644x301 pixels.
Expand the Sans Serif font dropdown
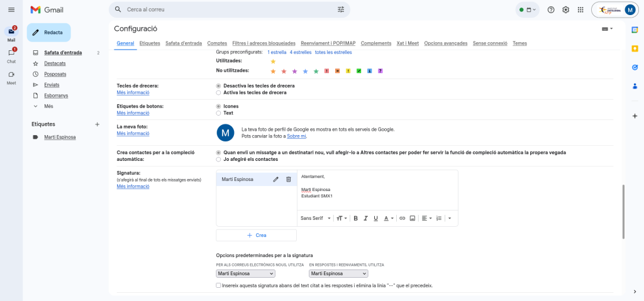point(316,218)
